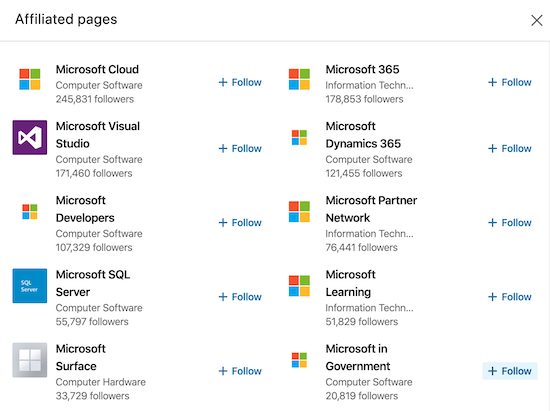Click the Visual Studio purple logo

[x=30, y=137]
